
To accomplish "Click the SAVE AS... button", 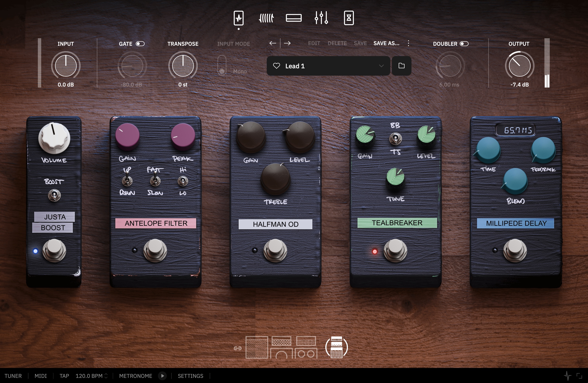I will [386, 43].
